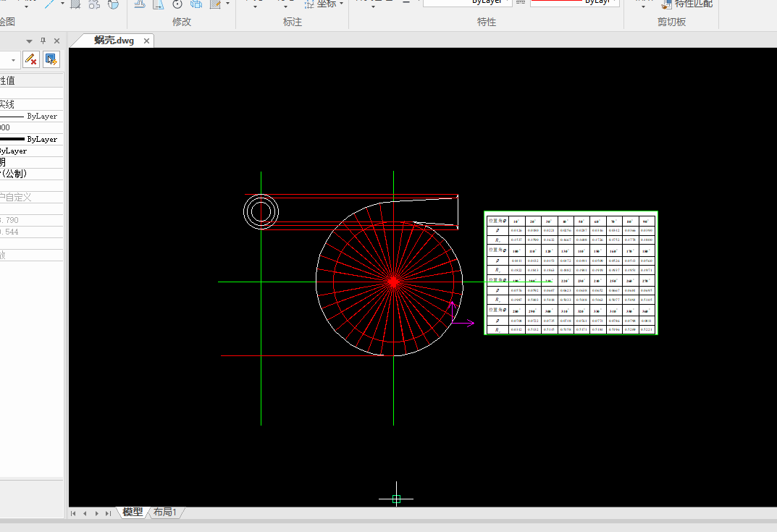
Task: Open the 剪切板 ribbon panel label
Action: pyautogui.click(x=671, y=22)
